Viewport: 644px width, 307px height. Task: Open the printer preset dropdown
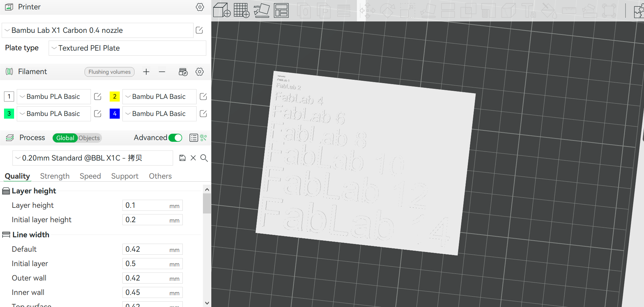[98, 30]
